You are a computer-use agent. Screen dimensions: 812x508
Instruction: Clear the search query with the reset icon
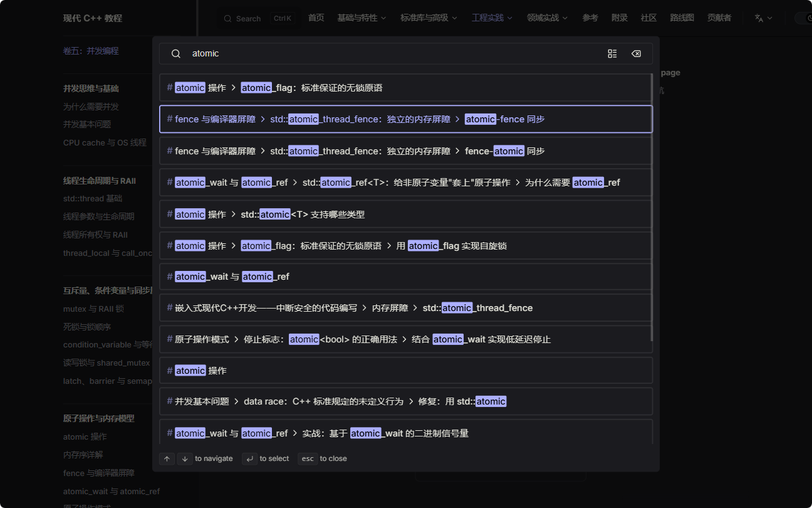click(636, 54)
